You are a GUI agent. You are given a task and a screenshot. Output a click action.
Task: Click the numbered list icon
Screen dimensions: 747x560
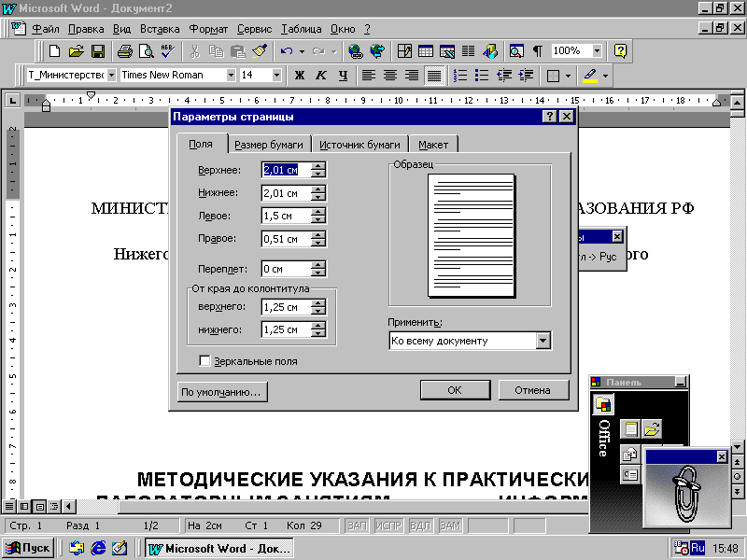pos(460,76)
